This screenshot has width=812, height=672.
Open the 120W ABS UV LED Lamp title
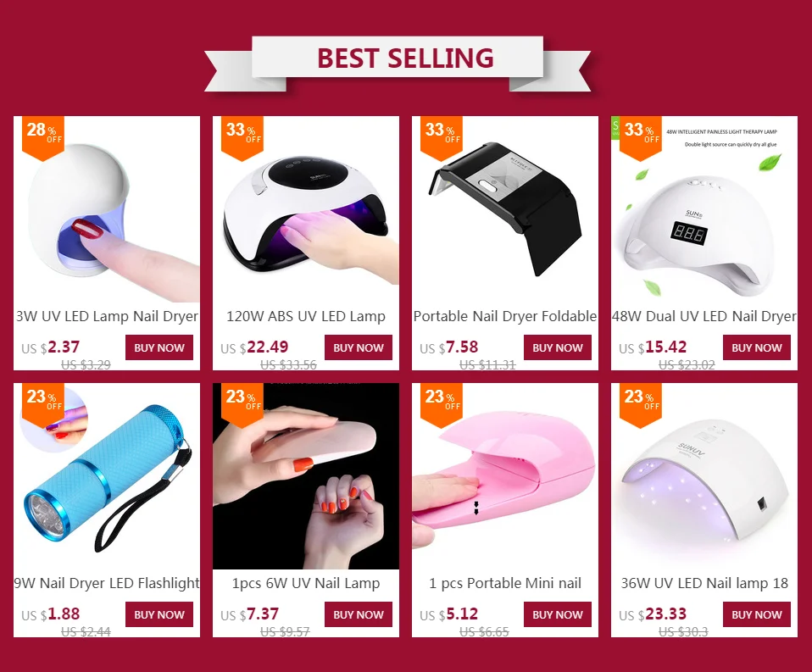(x=305, y=316)
